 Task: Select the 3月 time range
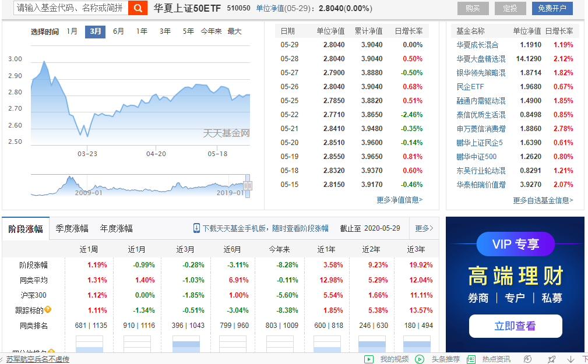pyautogui.click(x=95, y=31)
